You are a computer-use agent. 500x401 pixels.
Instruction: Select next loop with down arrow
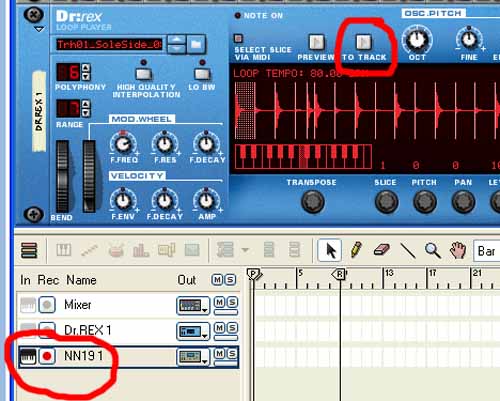(176, 49)
